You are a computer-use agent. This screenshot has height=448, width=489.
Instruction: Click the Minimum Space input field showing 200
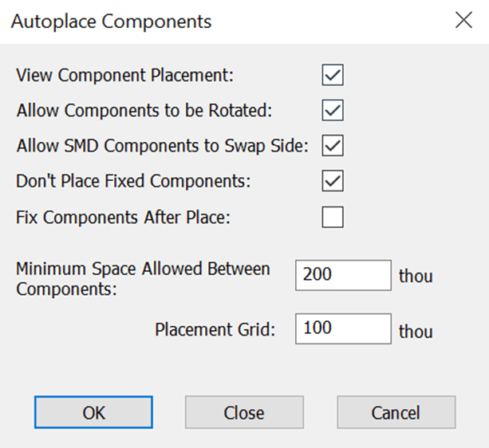343,277
